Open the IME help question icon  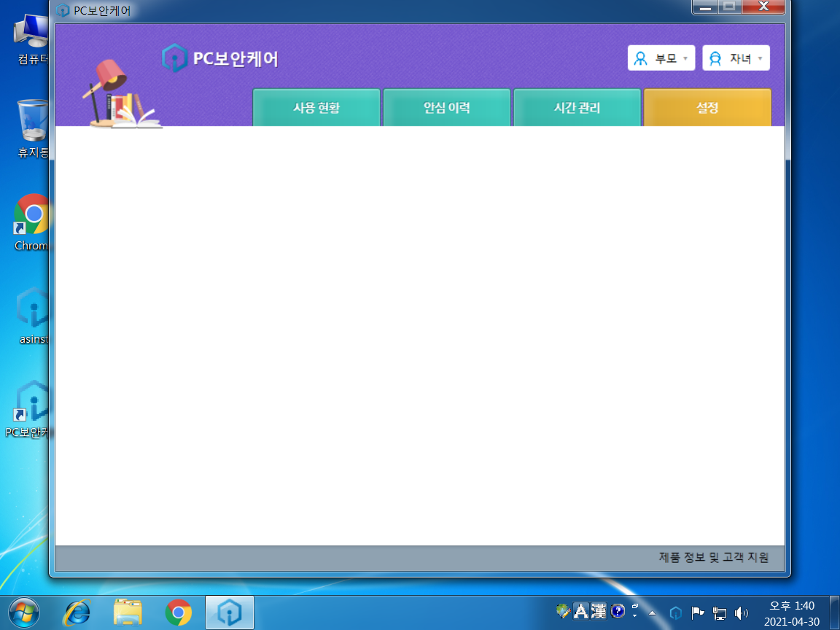coord(618,611)
